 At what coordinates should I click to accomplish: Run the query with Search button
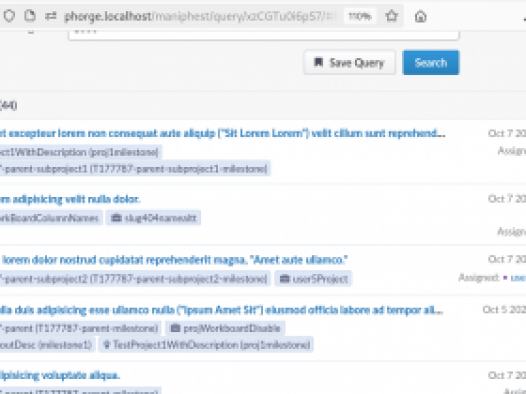[x=431, y=62]
